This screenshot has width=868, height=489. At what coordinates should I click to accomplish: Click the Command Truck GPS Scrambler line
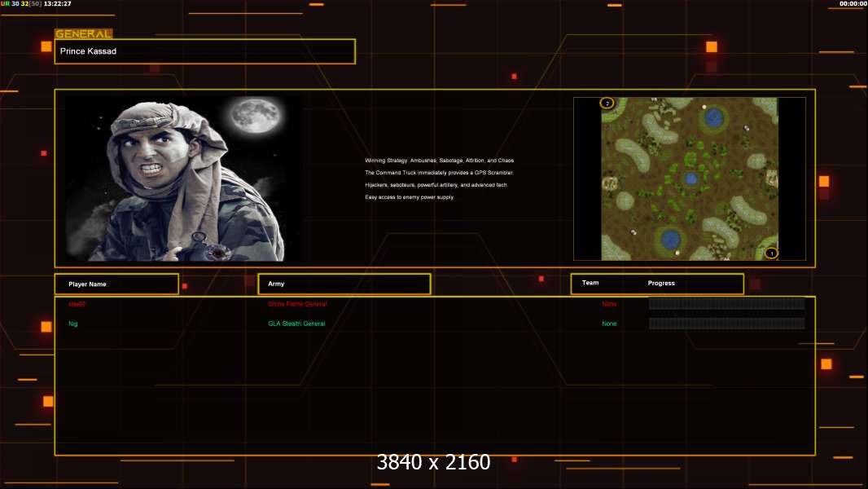point(440,173)
